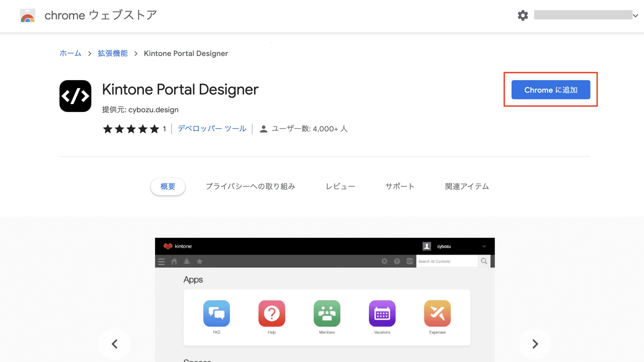This screenshot has width=644, height=362.
Task: Click the Search All Contents field
Action: click(x=447, y=261)
